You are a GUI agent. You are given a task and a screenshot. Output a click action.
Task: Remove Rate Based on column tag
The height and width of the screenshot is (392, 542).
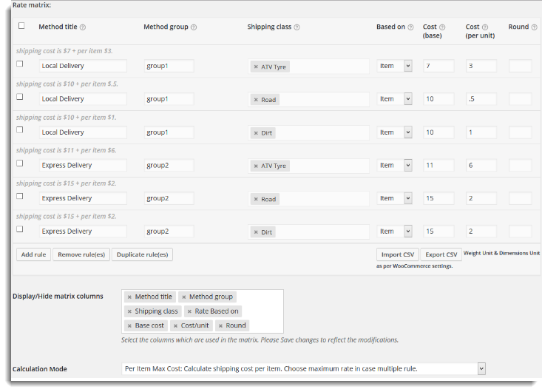pyautogui.click(x=189, y=311)
